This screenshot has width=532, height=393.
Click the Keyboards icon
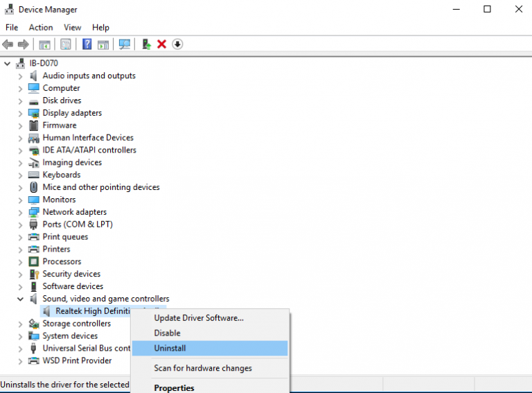(33, 175)
